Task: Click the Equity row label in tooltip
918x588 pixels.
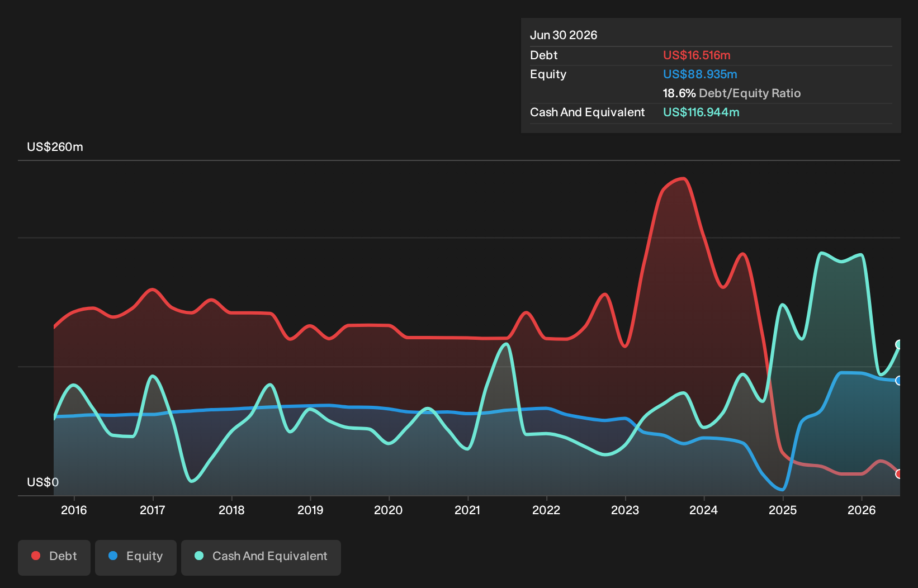Action: (548, 74)
